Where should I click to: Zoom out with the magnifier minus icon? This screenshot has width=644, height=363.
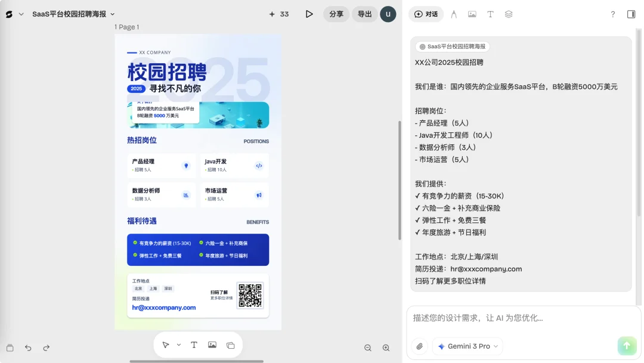pyautogui.click(x=367, y=348)
